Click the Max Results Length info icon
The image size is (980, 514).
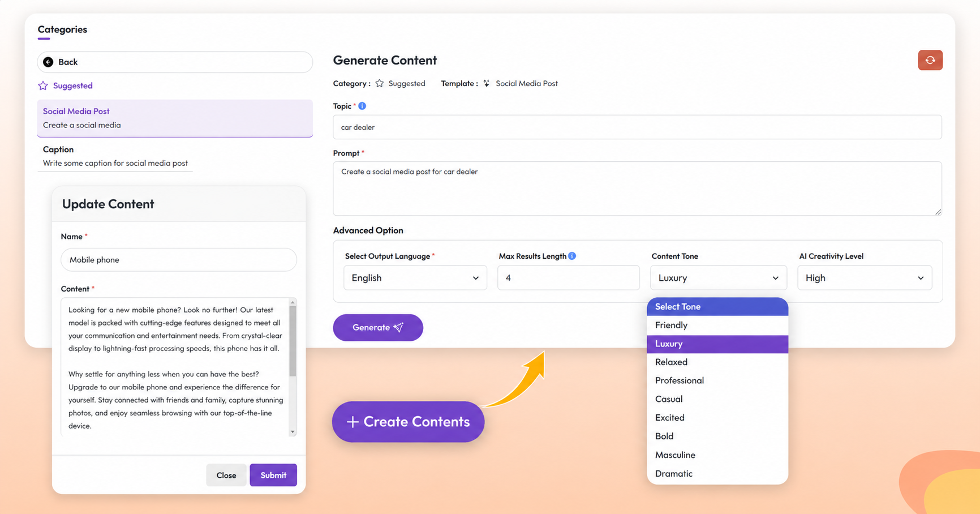tap(572, 256)
